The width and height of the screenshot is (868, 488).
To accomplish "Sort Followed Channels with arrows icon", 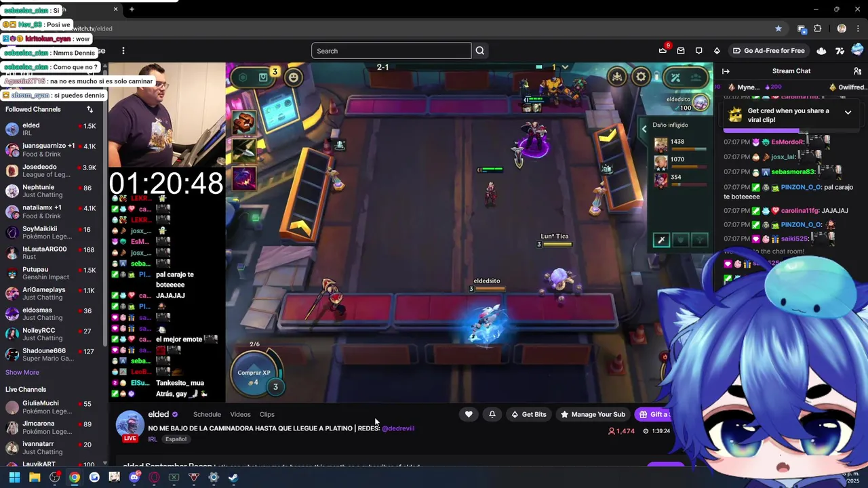I will 90,109.
